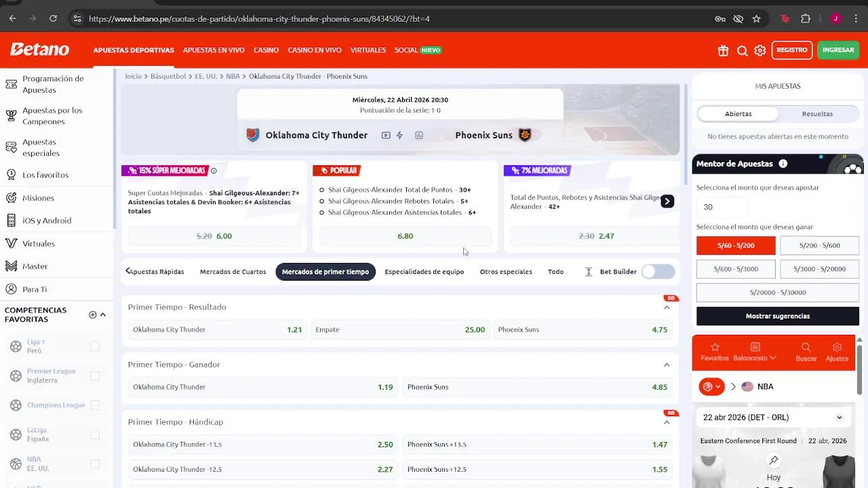Click the Misiones sidebar icon
Viewport: 868px width, 488px height.
[x=11, y=198]
